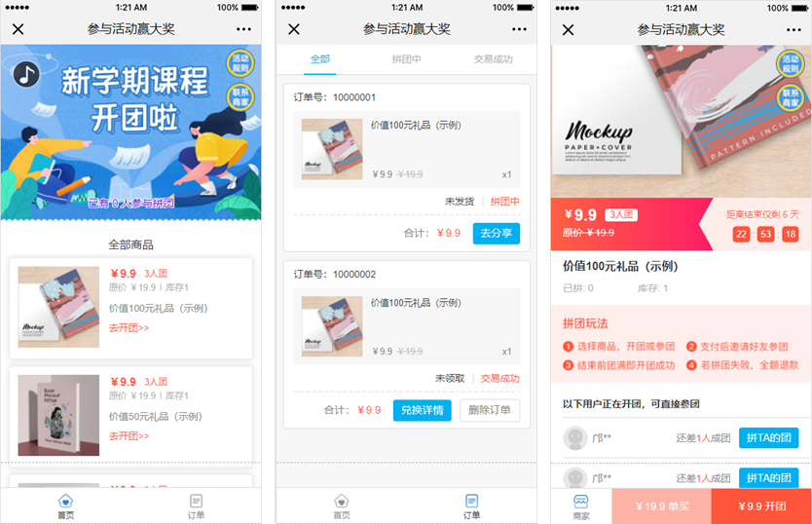
Task: Click 拼团中 status in order 10000001
Action: point(505,202)
